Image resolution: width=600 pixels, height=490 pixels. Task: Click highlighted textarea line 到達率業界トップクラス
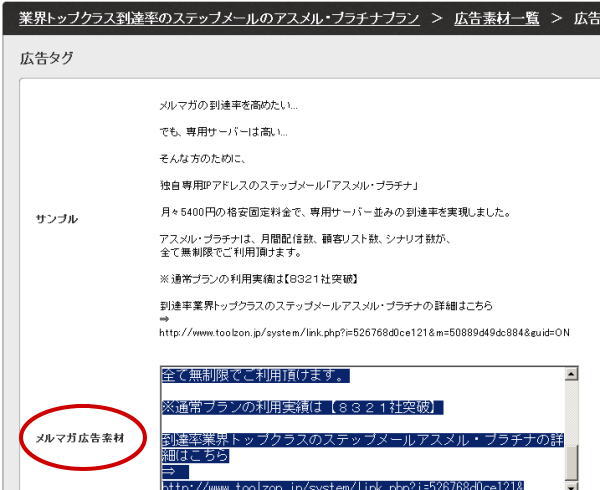pyautogui.click(x=363, y=440)
